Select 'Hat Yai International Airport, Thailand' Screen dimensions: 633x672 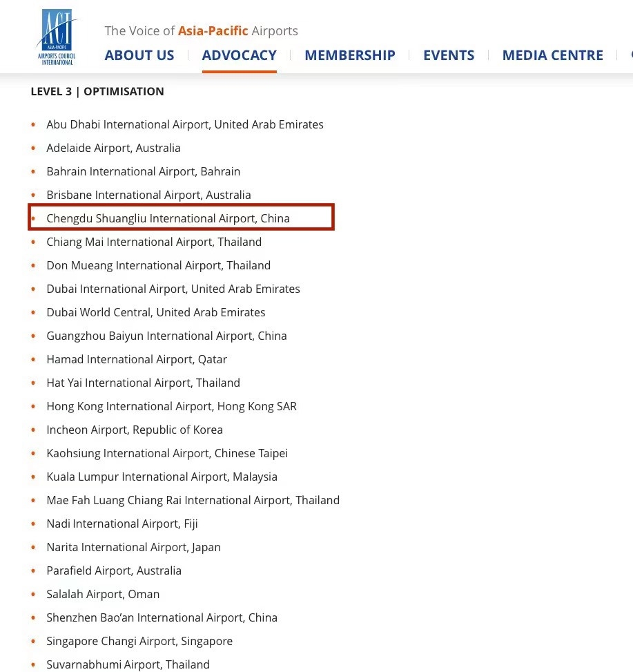click(143, 383)
